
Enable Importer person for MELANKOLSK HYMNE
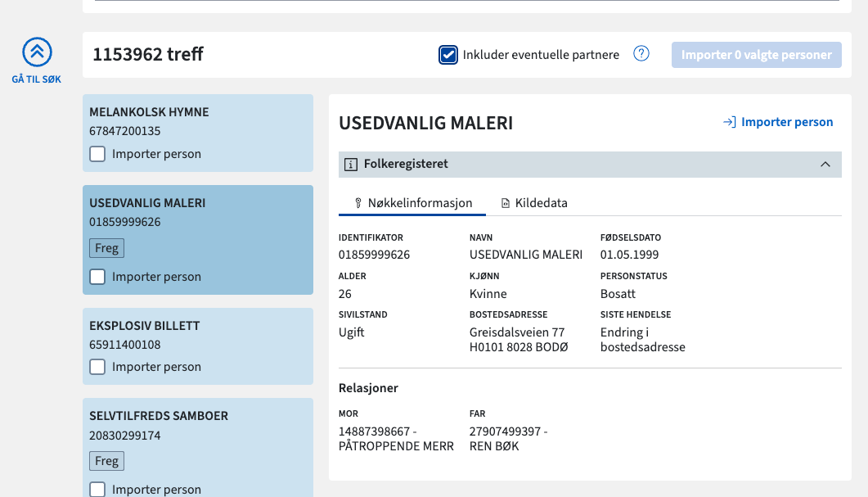tap(97, 154)
